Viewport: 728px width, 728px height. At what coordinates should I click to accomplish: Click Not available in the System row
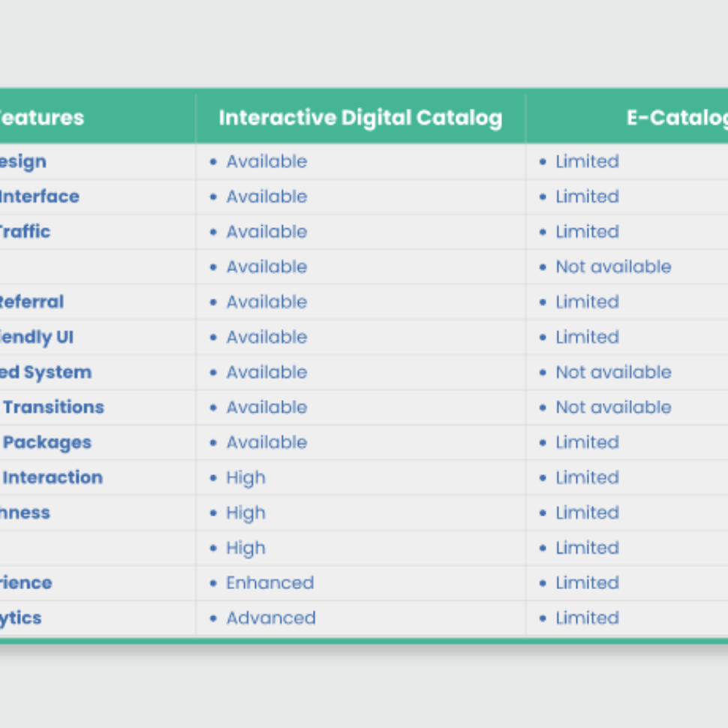coord(613,372)
